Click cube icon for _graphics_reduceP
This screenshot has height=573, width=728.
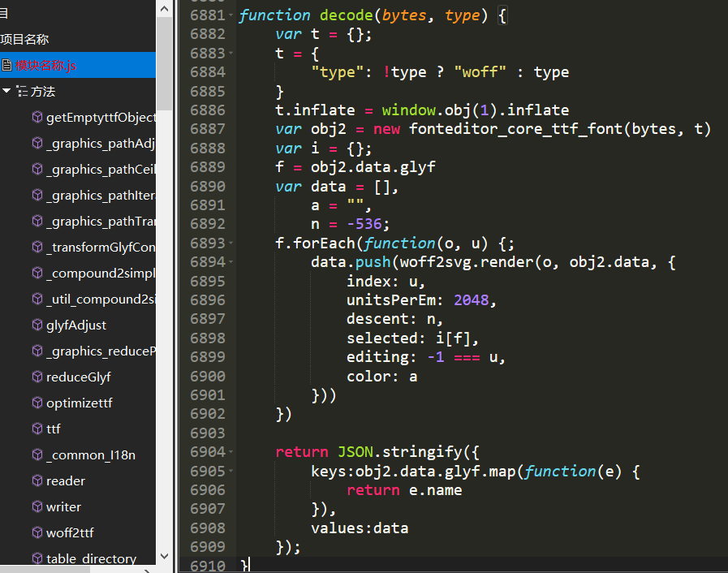[37, 351]
